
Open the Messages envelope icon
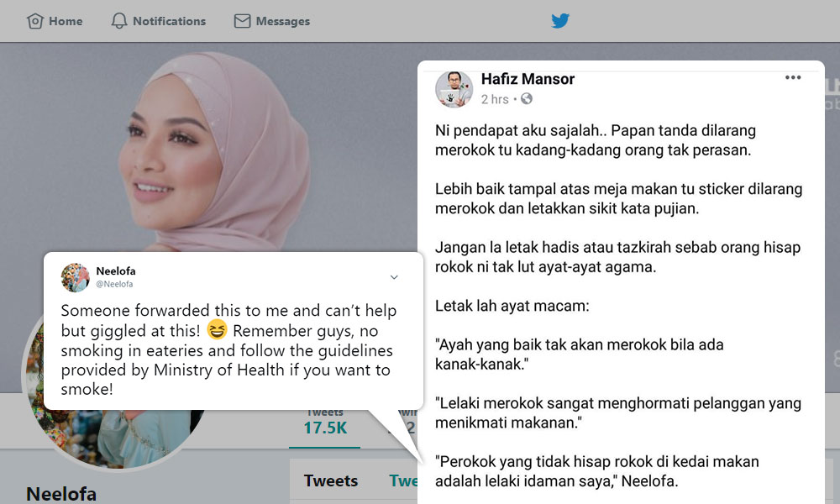pos(242,21)
